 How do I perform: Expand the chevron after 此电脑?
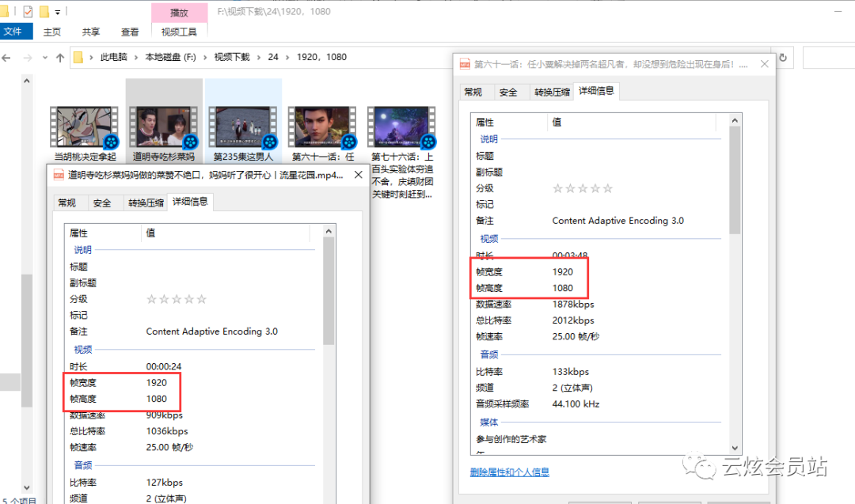[136, 57]
